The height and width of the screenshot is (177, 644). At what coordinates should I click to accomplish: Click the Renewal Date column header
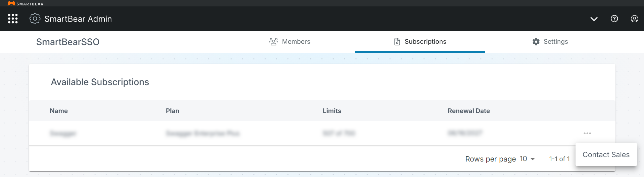point(468,111)
